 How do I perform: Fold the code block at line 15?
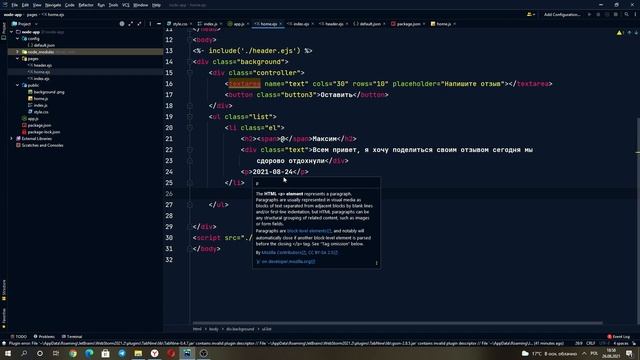[x=190, y=73]
